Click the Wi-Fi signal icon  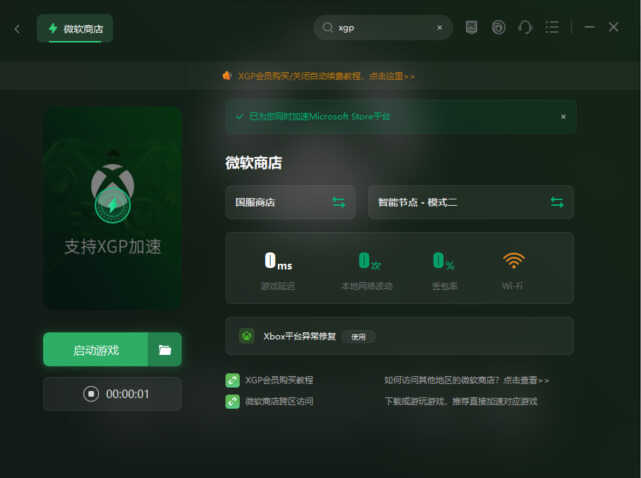513,260
